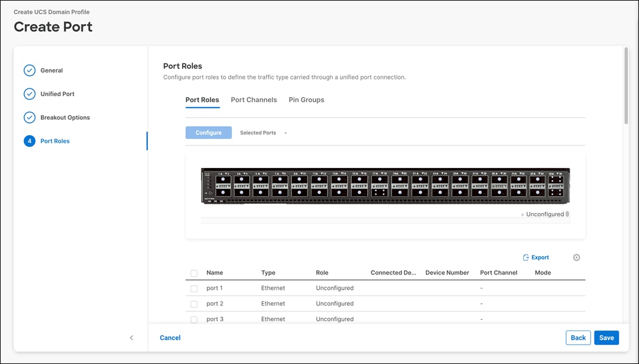Cancel the Create Port wizard
This screenshot has width=639, height=364.
coord(170,337)
